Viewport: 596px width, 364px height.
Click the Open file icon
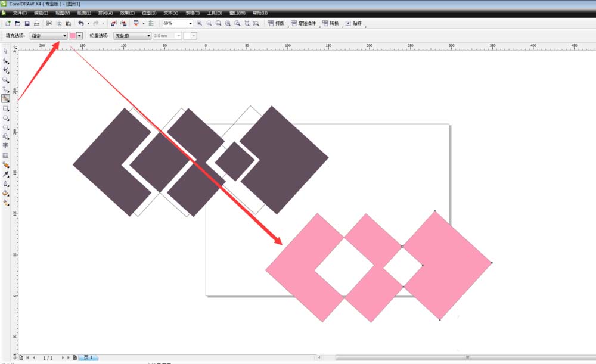[17, 23]
